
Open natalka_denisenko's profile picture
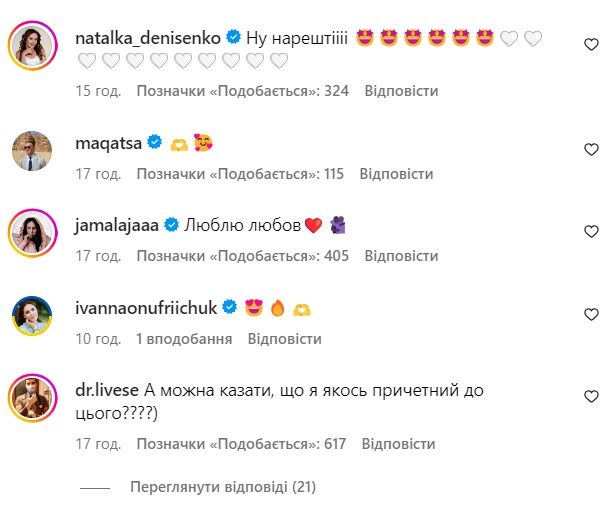(x=31, y=44)
